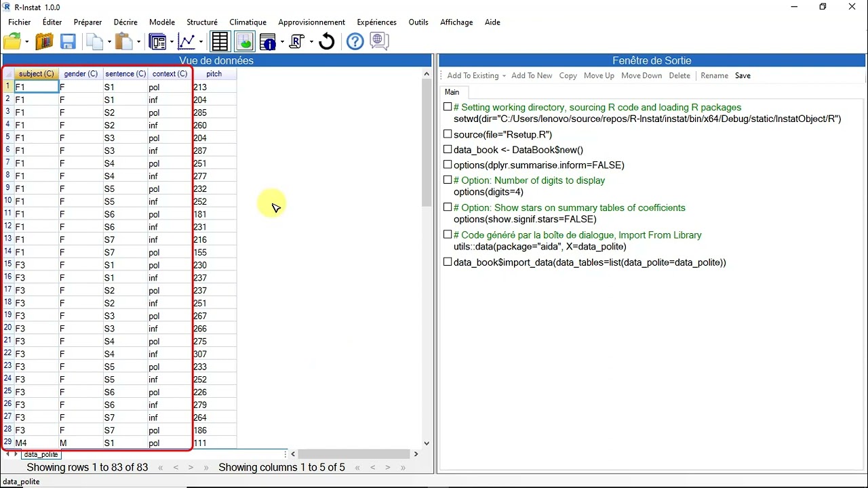Viewport: 868px width, 488px height.
Task: Open the Add To Existing dropdown
Action: click(476, 76)
